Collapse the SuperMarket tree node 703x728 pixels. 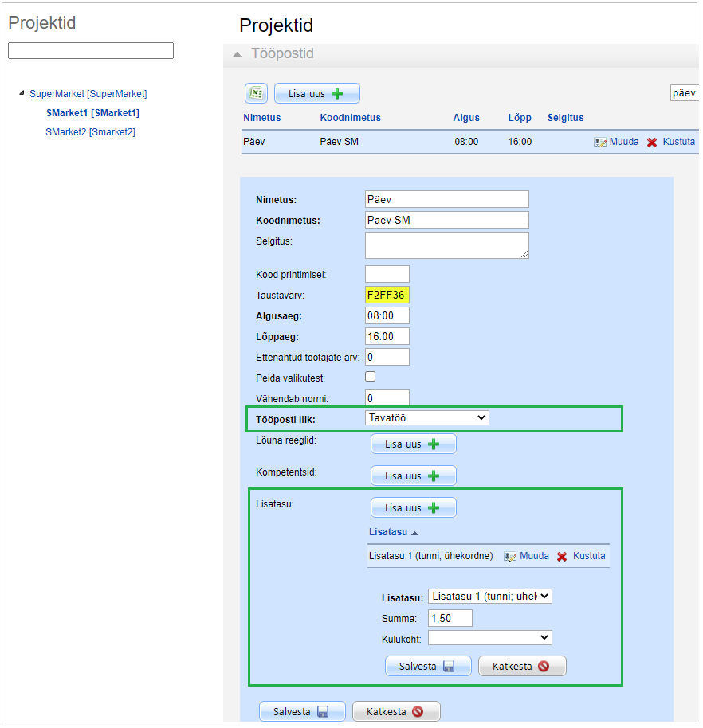point(22,93)
